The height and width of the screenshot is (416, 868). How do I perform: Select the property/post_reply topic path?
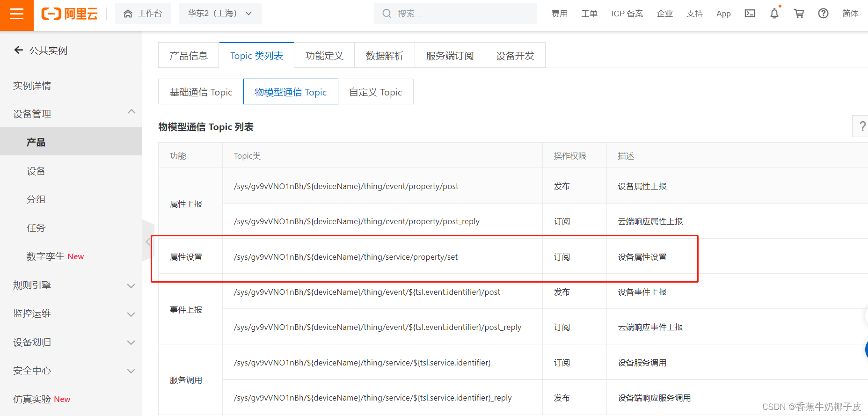(x=357, y=221)
